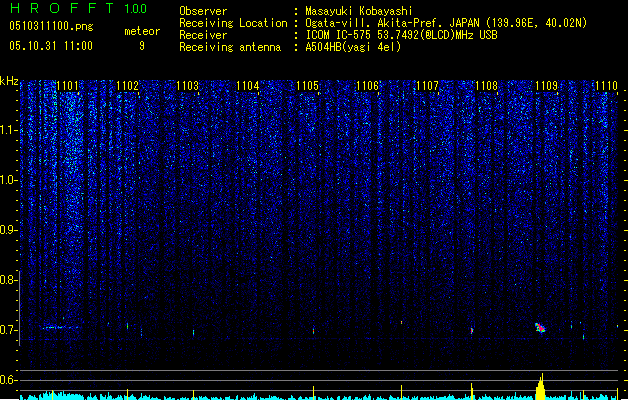This screenshot has height=400, width=629.
Task: Click the 0.8 frequency axis label
Action: click(9, 280)
